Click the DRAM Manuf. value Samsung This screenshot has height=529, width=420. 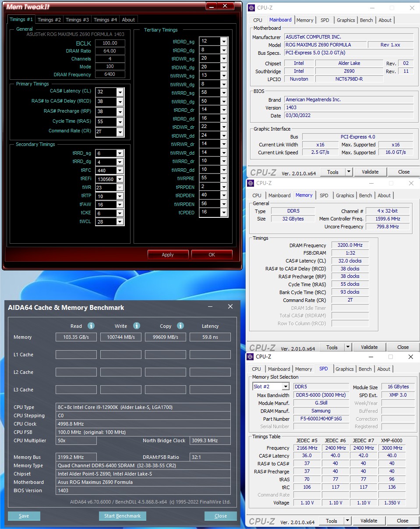(321, 411)
